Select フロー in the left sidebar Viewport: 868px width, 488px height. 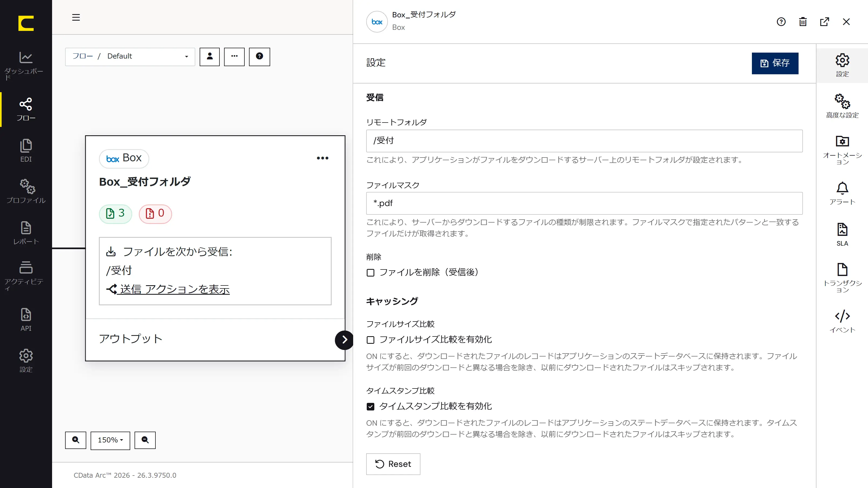point(26,110)
